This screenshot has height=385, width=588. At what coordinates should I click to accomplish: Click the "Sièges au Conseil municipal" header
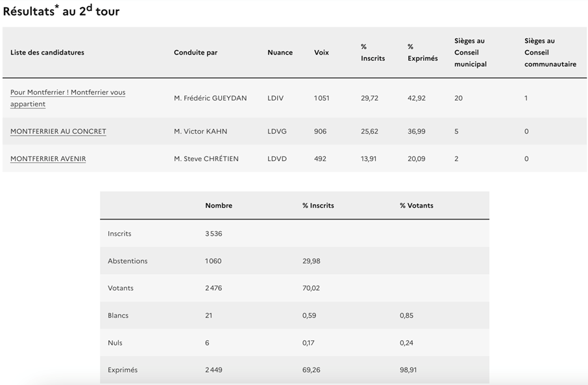tap(471, 53)
